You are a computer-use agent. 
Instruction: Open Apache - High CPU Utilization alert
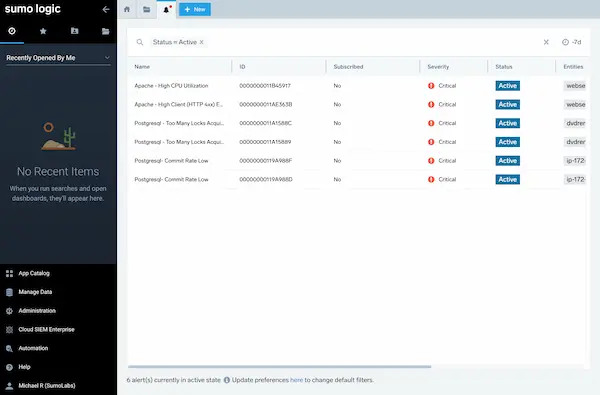point(171,86)
